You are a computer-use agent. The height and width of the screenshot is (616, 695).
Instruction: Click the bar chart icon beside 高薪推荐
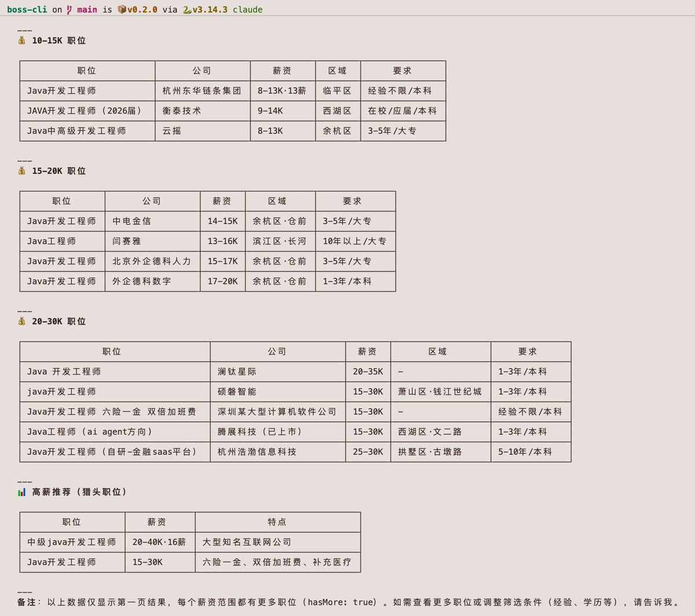(x=22, y=491)
